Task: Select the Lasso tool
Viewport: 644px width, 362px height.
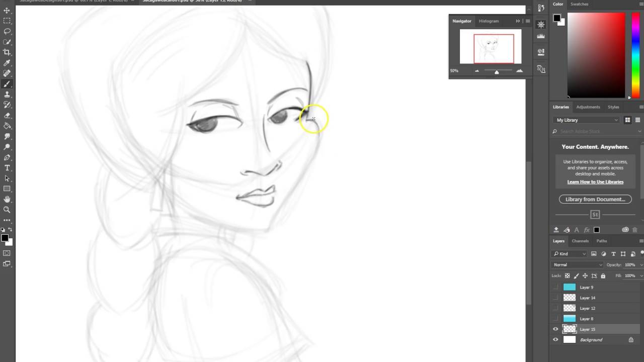Action: click(x=7, y=31)
